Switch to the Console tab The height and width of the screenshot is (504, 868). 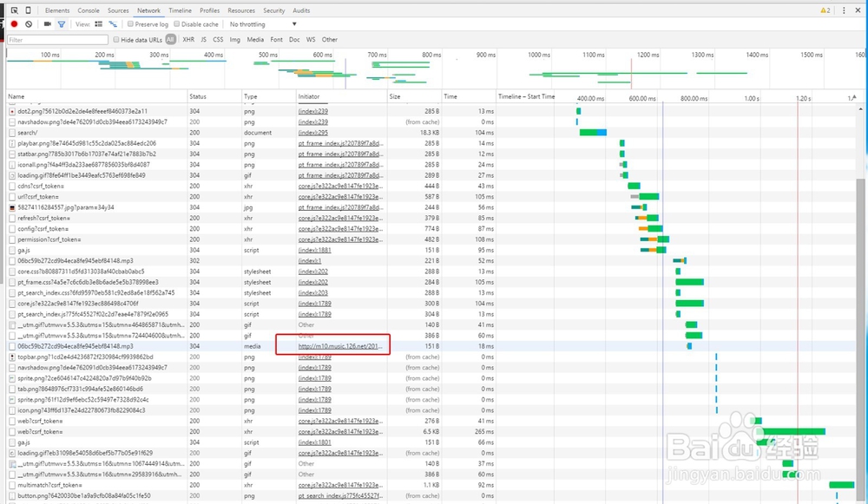89,10
